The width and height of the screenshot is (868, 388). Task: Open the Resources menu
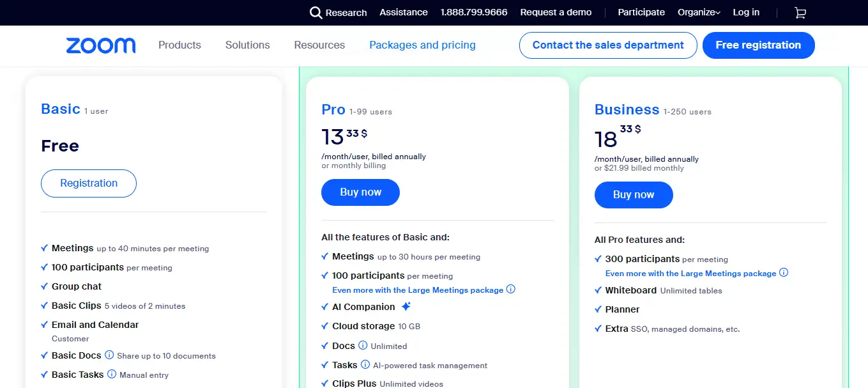(x=319, y=45)
